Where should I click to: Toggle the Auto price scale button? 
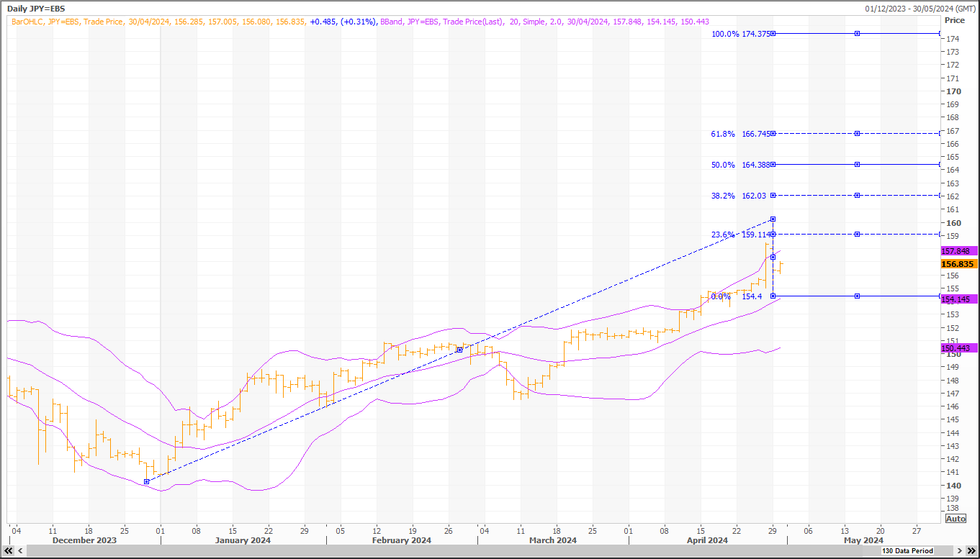tap(956, 519)
